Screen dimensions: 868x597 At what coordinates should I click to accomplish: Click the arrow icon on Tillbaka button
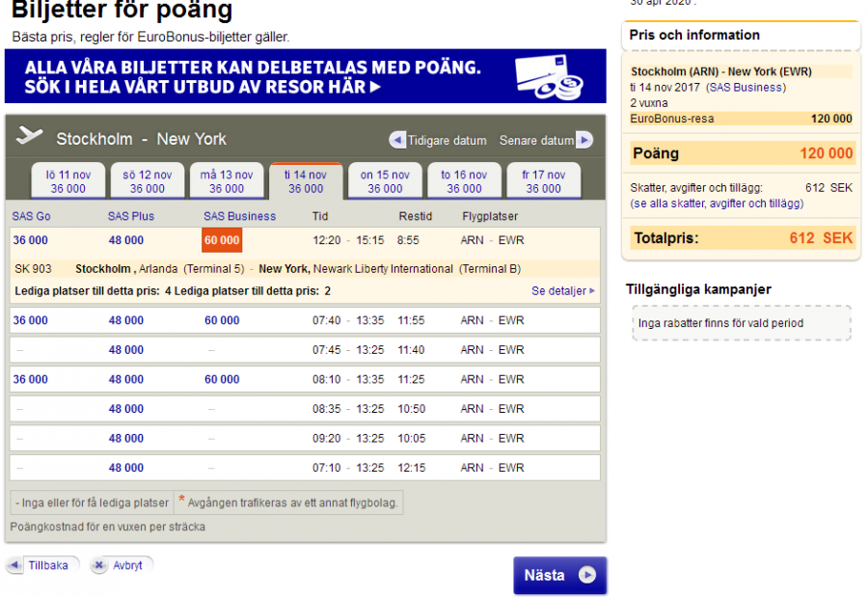(15, 565)
